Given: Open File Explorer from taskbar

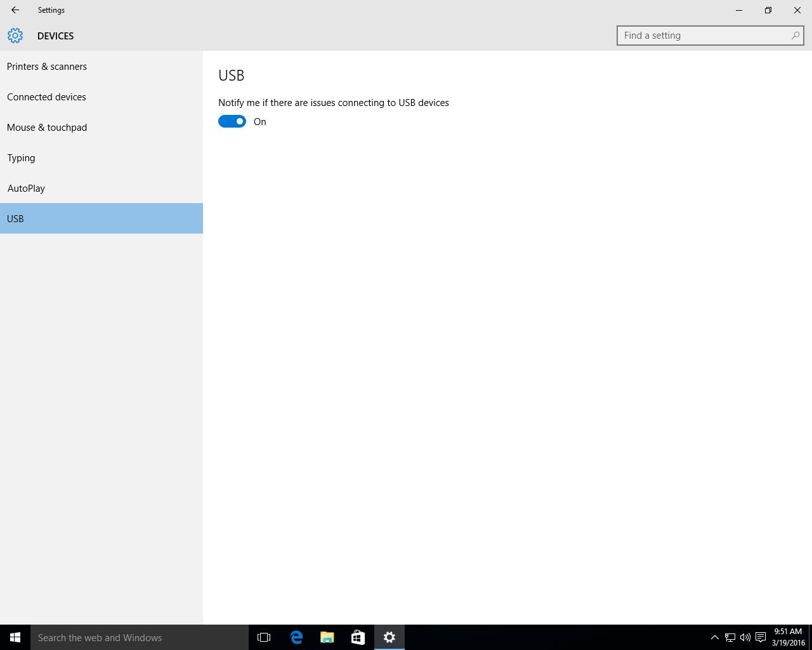Looking at the screenshot, I should pos(327,637).
